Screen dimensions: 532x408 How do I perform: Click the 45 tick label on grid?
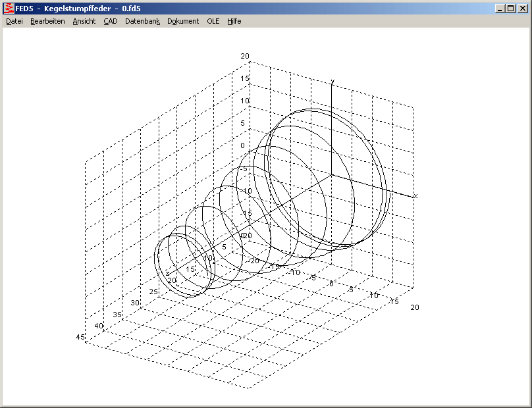(x=80, y=337)
